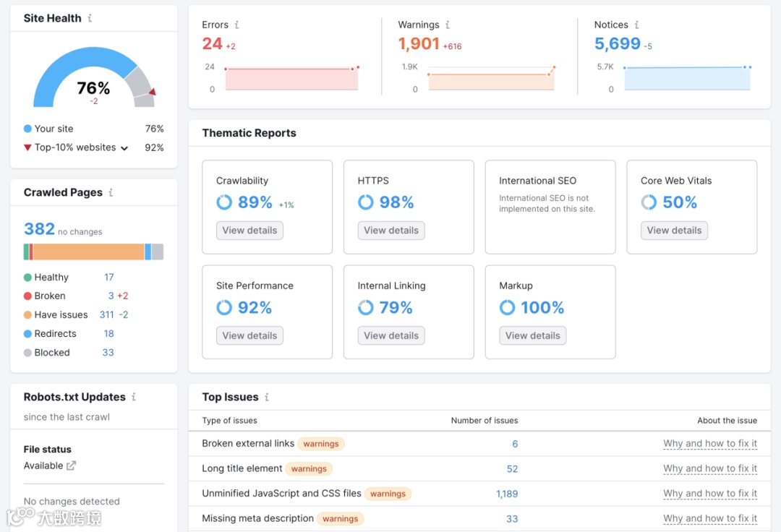Click the Errors trend chart
Image resolution: width=781 pixels, height=532 pixels.
pyautogui.click(x=291, y=78)
